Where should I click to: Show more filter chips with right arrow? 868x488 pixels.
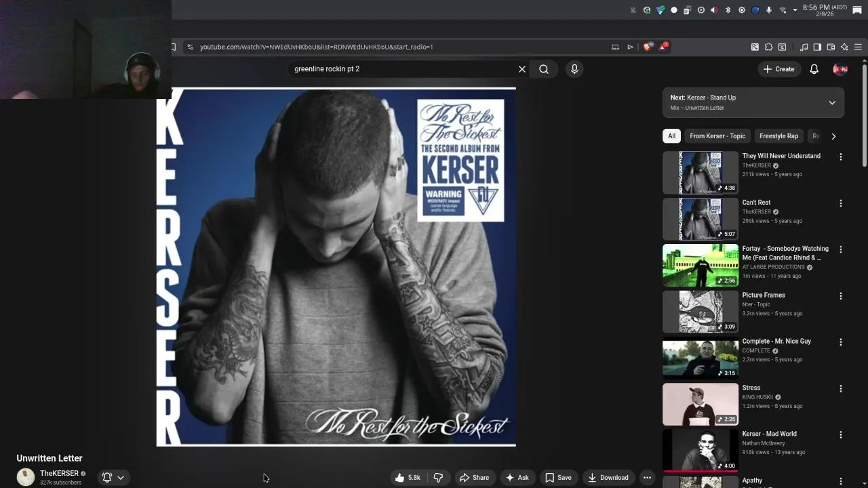833,136
